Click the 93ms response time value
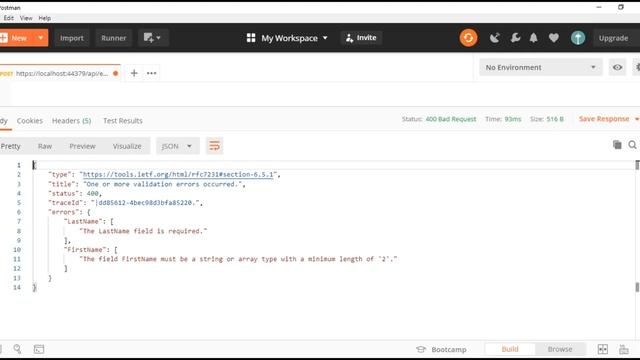This screenshot has height=360, width=640. click(x=513, y=119)
